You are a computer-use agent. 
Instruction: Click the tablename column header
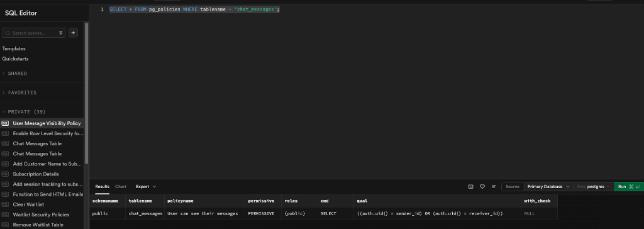point(145,201)
